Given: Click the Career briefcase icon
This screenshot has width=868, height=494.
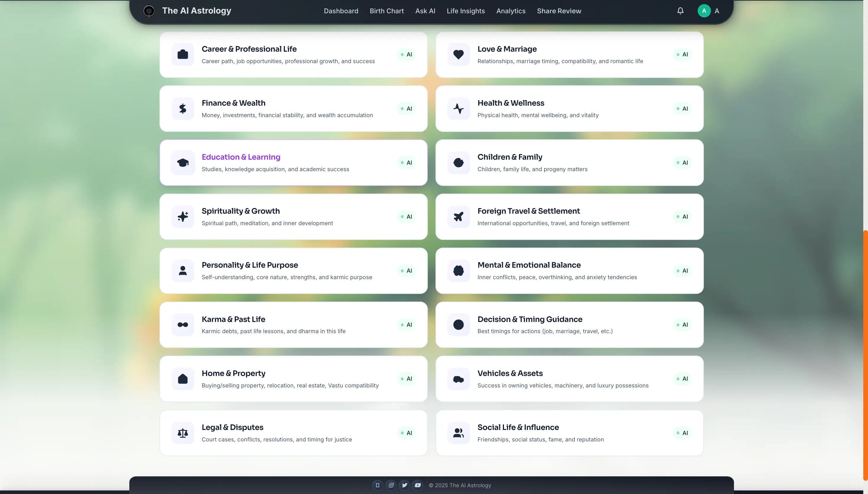Looking at the screenshot, I should coord(182,54).
